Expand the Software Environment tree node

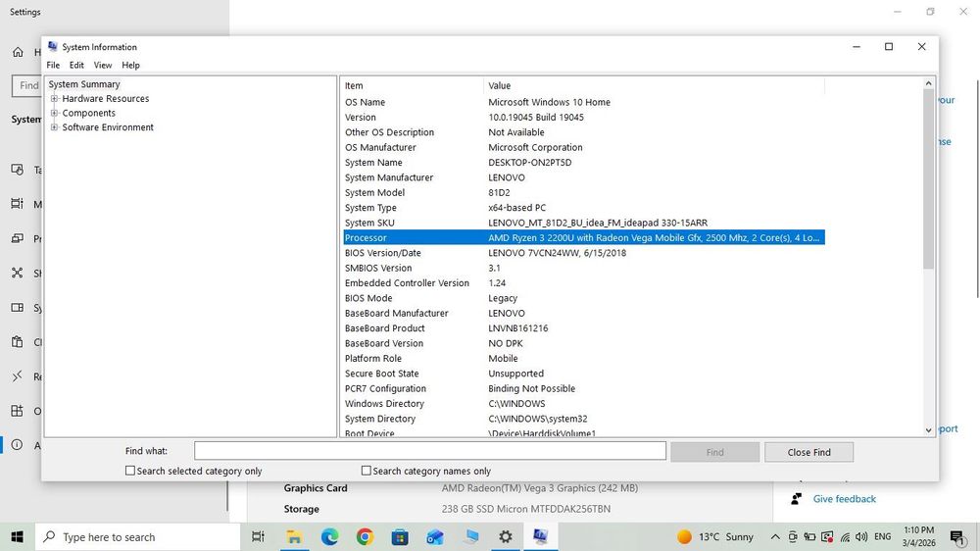coord(54,127)
